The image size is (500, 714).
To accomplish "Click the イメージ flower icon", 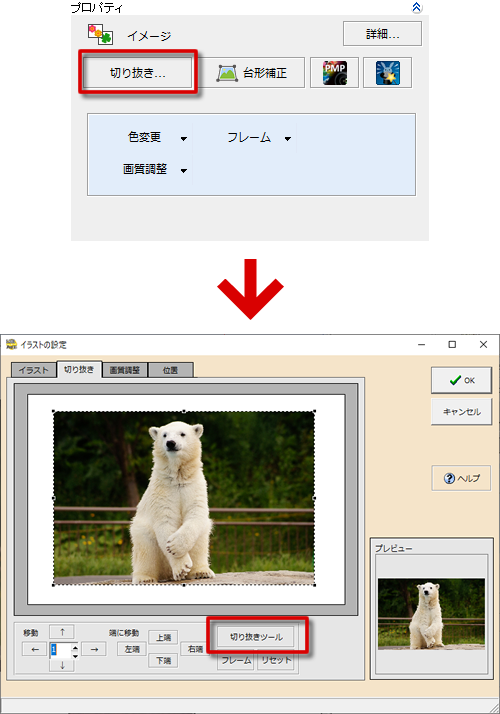I will click(x=100, y=35).
